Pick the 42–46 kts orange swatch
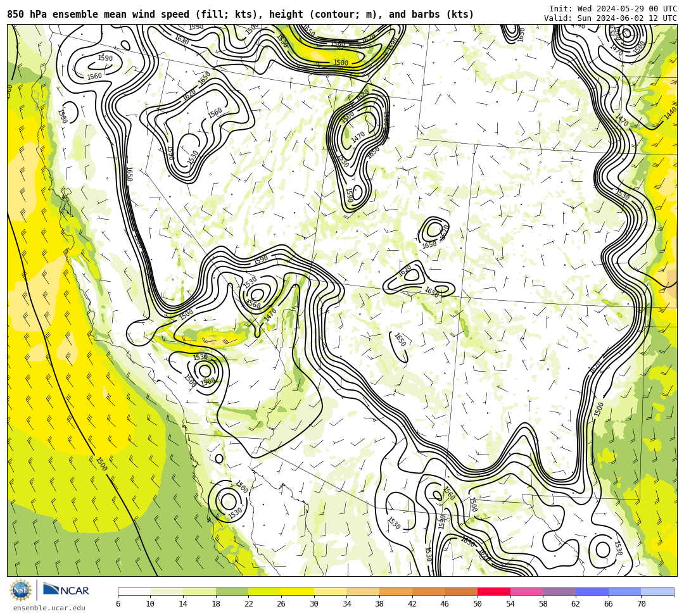Image resolution: width=684 pixels, height=616 pixels. 428,591
